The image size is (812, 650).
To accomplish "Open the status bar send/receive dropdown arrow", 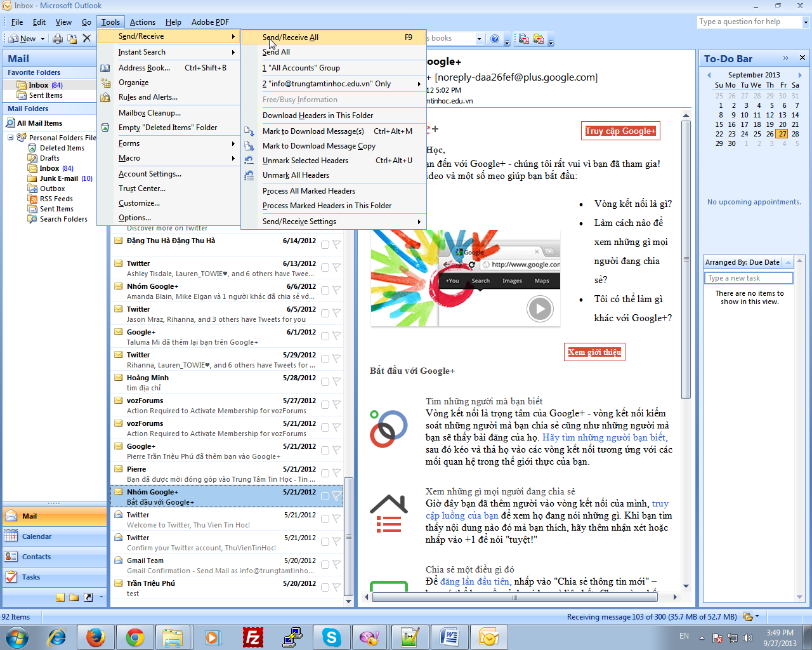I will 757,616.
